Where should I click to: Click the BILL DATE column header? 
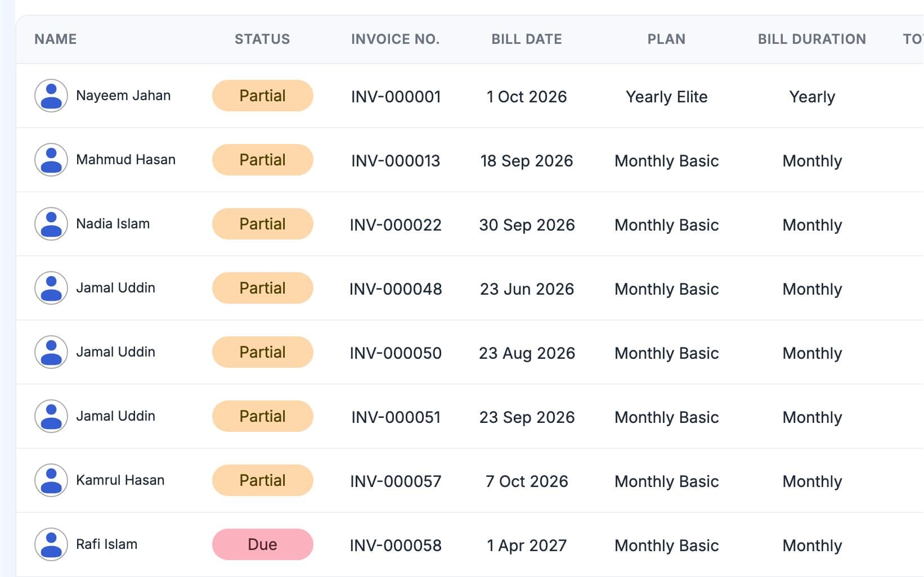tap(527, 39)
